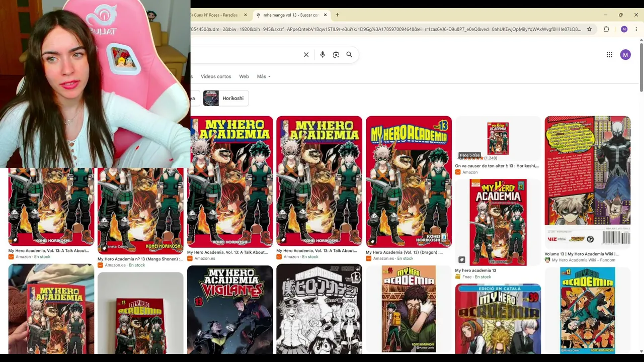Click the '(1.249)' review count
The height and width of the screenshot is (362, 644).
coord(491,158)
